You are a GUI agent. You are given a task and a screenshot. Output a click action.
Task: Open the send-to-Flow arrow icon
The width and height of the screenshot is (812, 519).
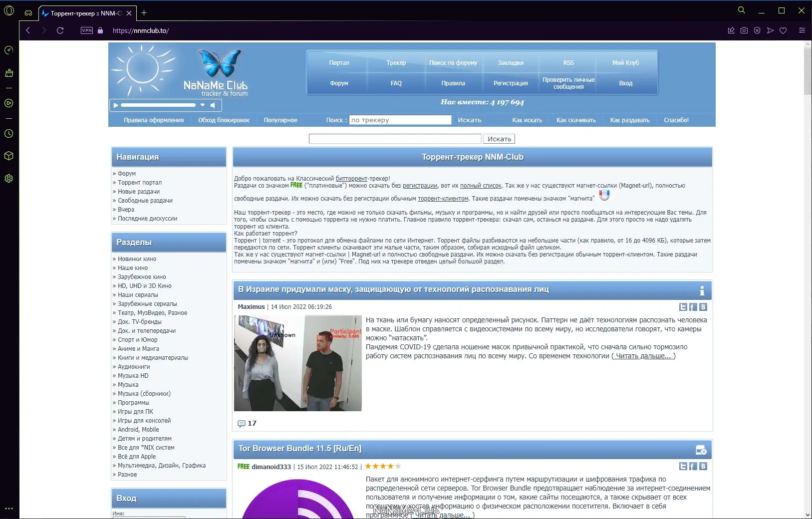(770, 30)
